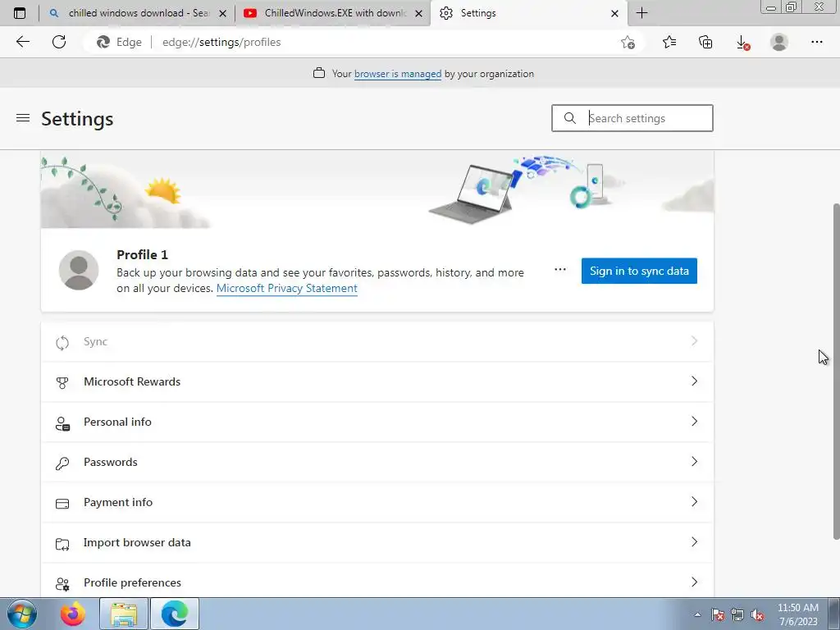Image resolution: width=840 pixels, height=630 pixels.
Task: Click the magnifier icon in Search settings
Action: [570, 118]
